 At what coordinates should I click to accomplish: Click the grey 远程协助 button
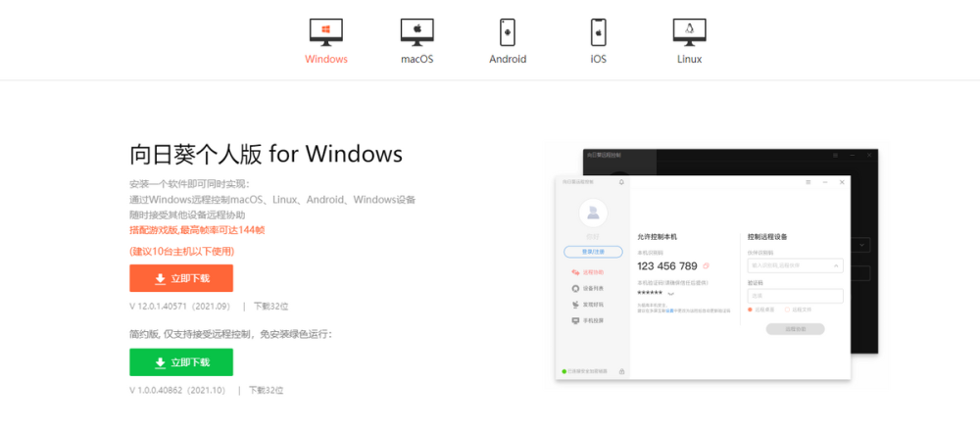[795, 328]
